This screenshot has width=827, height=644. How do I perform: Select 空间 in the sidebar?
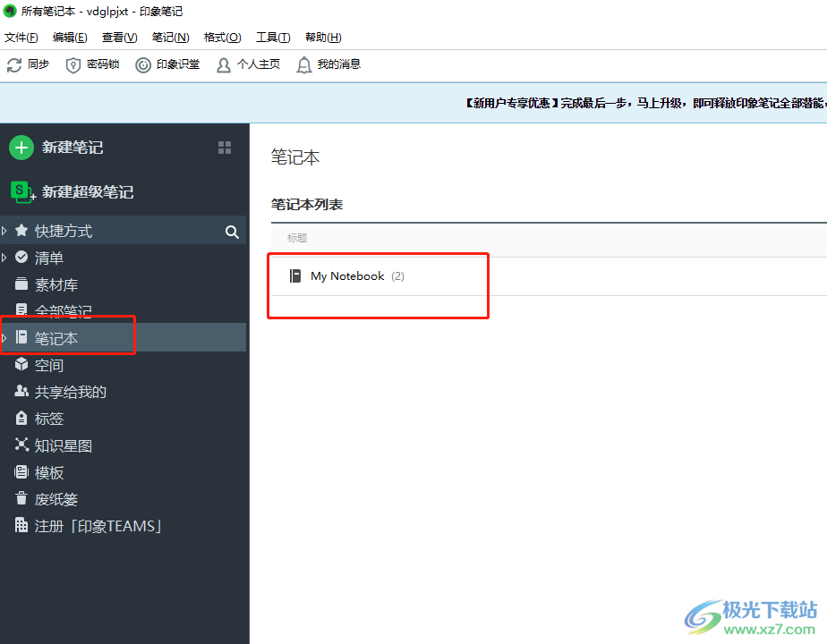coord(49,365)
